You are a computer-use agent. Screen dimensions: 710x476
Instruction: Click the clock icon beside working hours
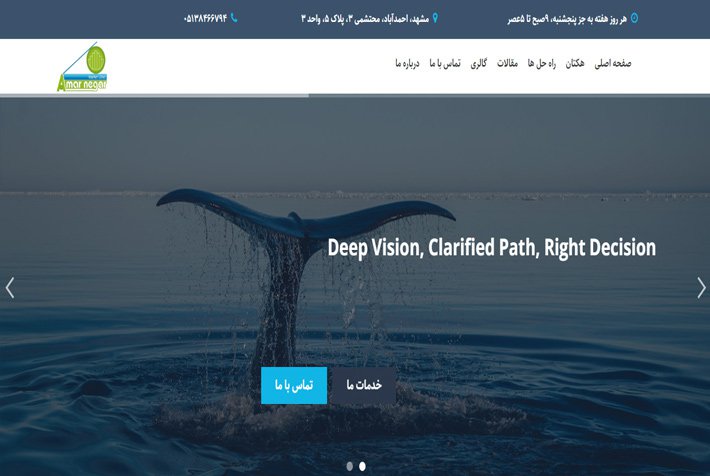pyautogui.click(x=634, y=18)
